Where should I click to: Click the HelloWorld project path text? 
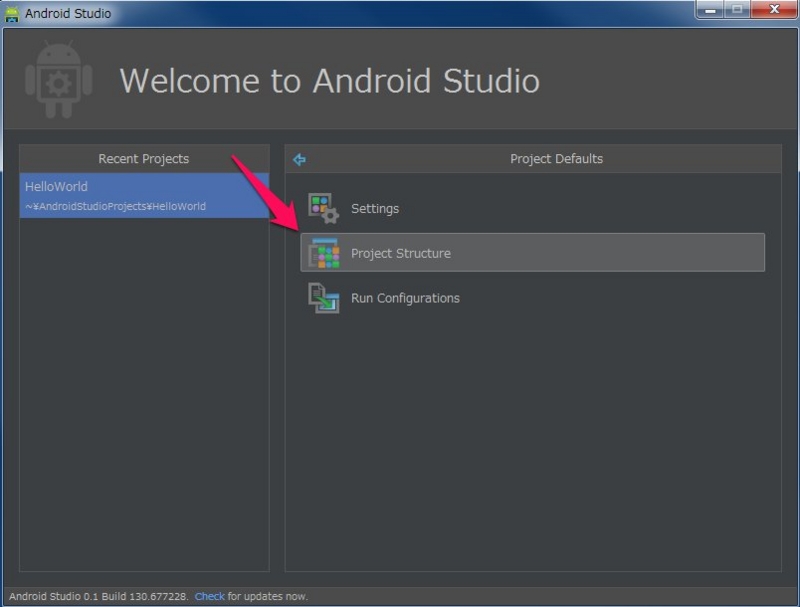click(x=115, y=206)
